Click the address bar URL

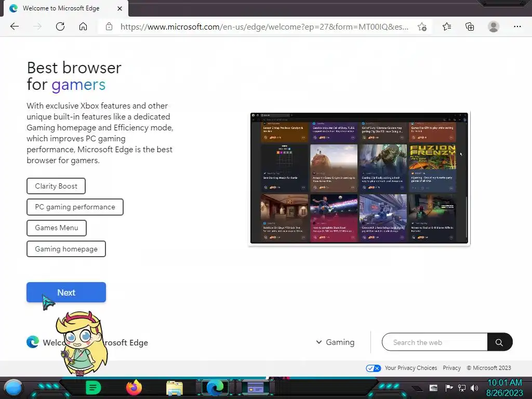click(264, 27)
